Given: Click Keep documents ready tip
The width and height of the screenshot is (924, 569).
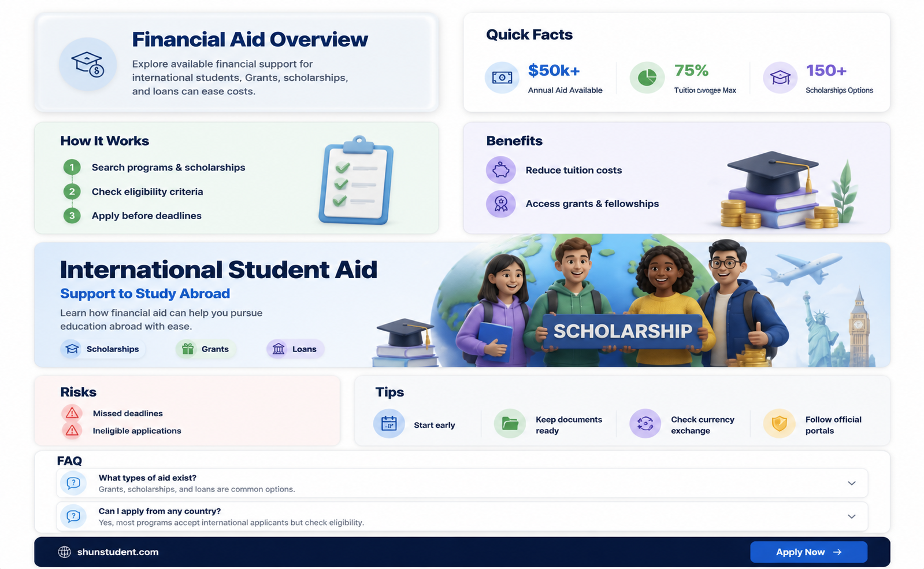Looking at the screenshot, I should pos(569,425).
